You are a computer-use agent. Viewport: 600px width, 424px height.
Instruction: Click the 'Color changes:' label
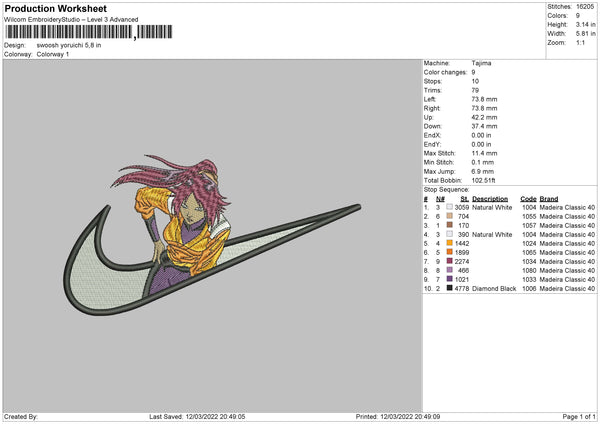point(445,72)
